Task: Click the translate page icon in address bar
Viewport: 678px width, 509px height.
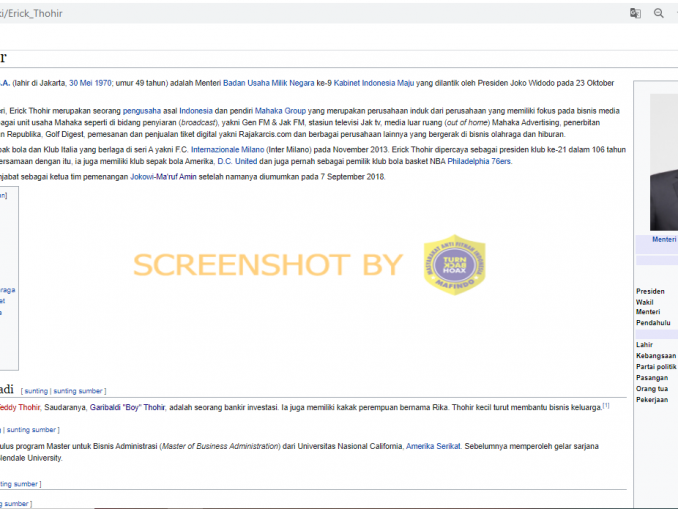Action: point(635,13)
